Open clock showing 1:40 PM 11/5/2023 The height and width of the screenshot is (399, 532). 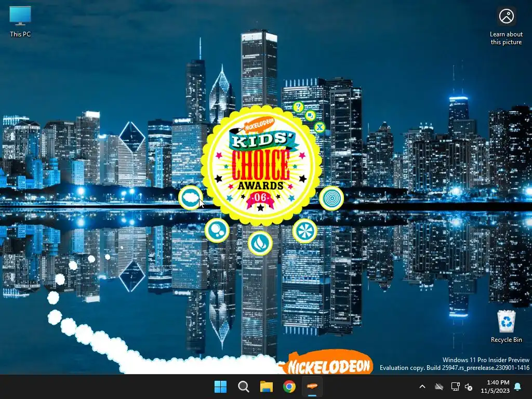(x=495, y=387)
